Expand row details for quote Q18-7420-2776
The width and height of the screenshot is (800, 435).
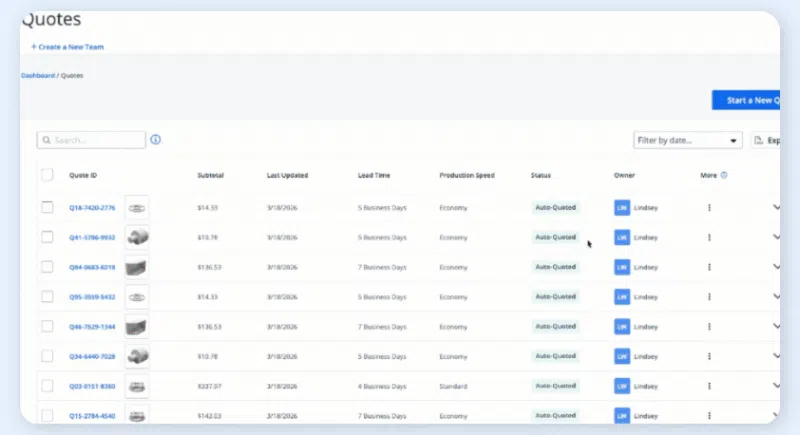776,207
